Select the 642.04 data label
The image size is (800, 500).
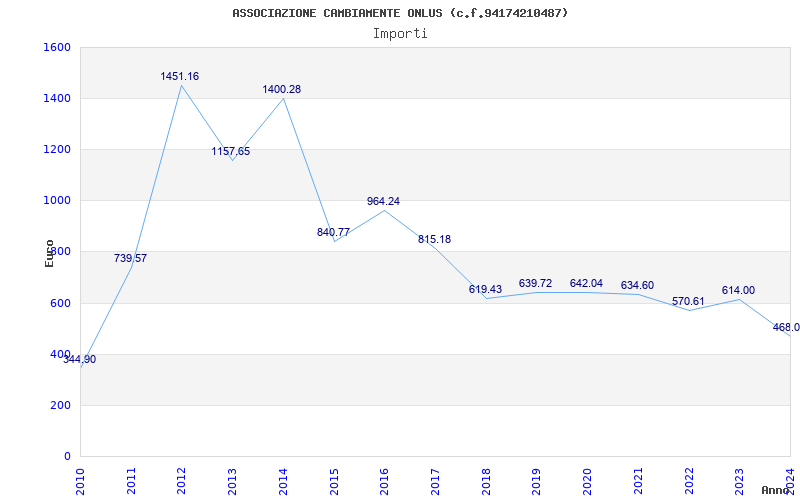[x=586, y=283]
